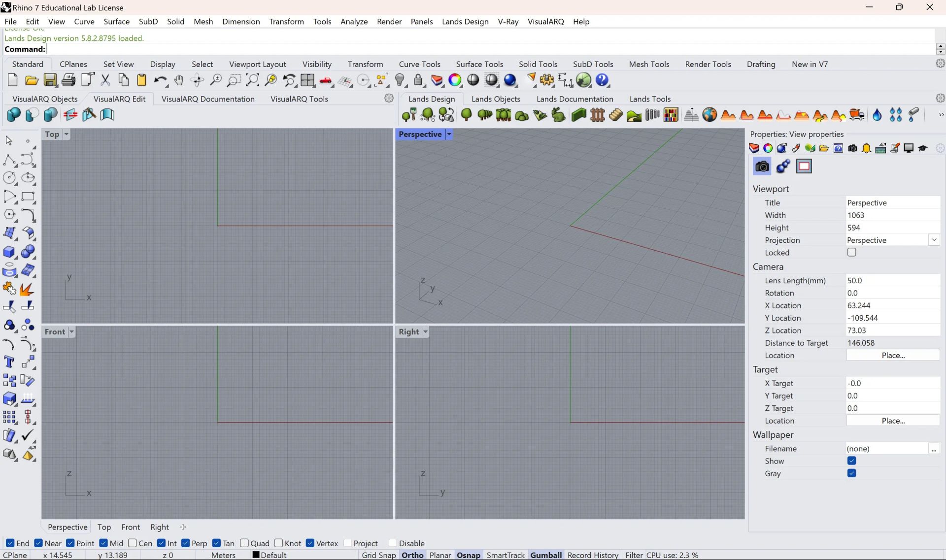
Task: Enable the Cen osnap checkbox
Action: tap(132, 543)
